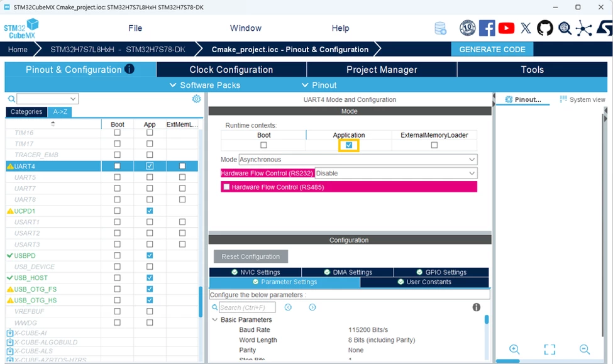
Task: Expand the Software Packs menu
Action: 205,85
